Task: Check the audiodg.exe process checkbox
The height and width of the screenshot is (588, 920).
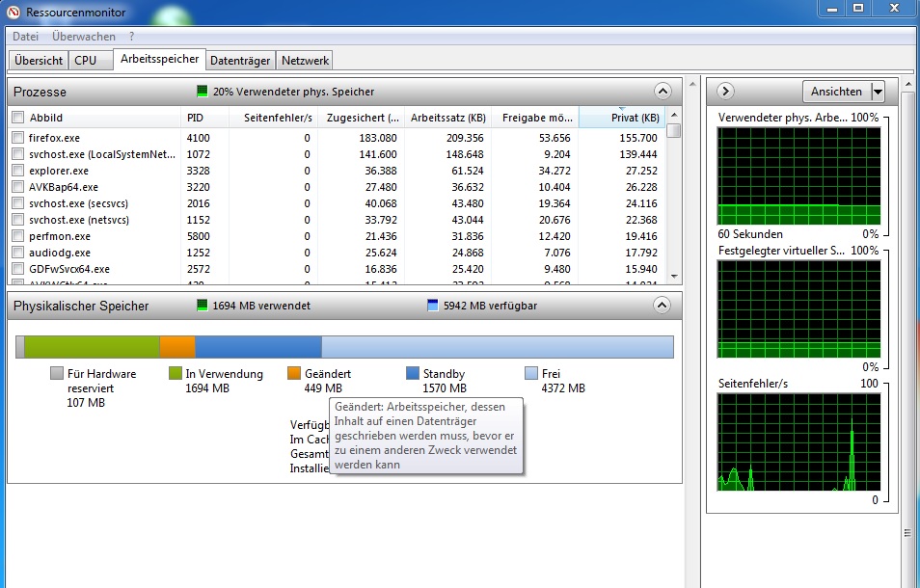Action: tap(18, 253)
